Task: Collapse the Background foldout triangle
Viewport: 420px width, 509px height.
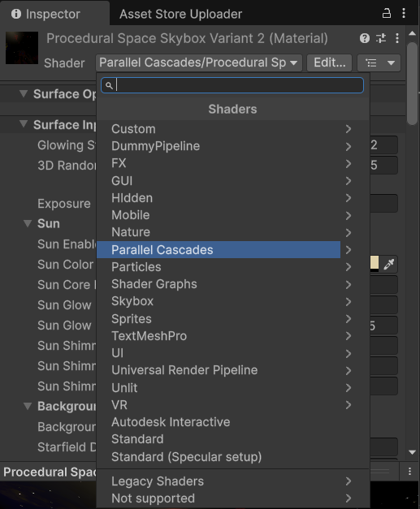Action: [28, 406]
